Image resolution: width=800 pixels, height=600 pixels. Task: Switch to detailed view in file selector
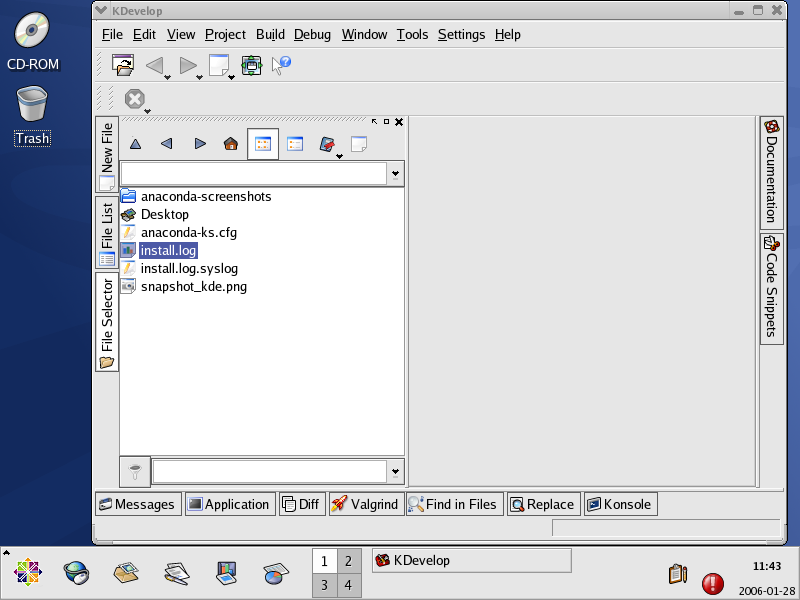(x=295, y=144)
